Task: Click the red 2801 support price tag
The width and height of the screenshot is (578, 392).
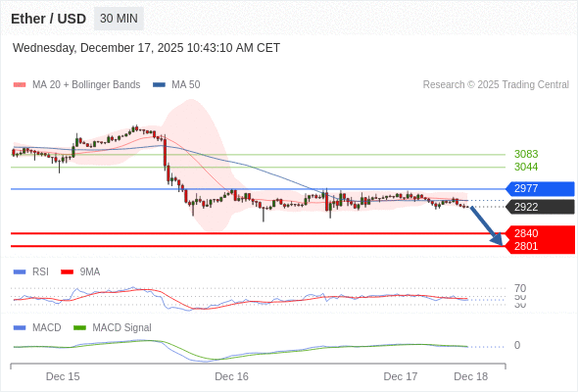Action: [x=540, y=246]
